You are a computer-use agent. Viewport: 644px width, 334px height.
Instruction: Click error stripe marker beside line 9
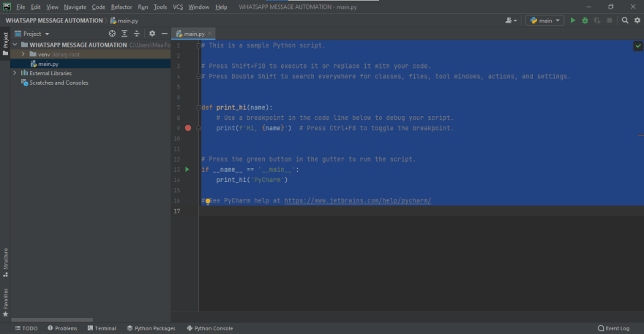pos(641,135)
